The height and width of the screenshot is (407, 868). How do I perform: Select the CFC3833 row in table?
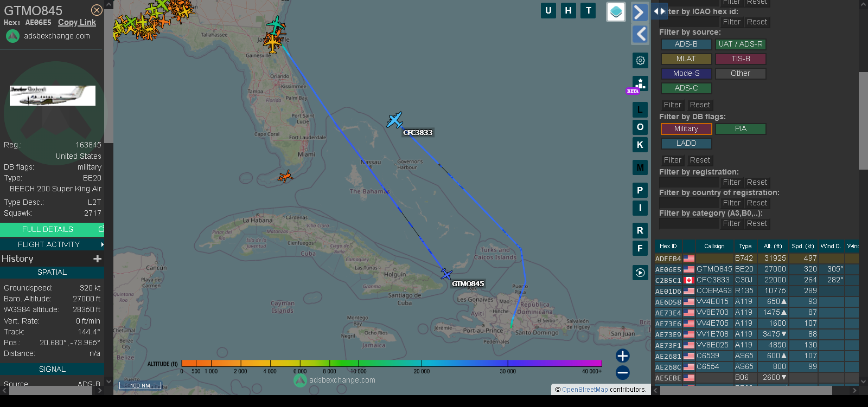tap(757, 280)
